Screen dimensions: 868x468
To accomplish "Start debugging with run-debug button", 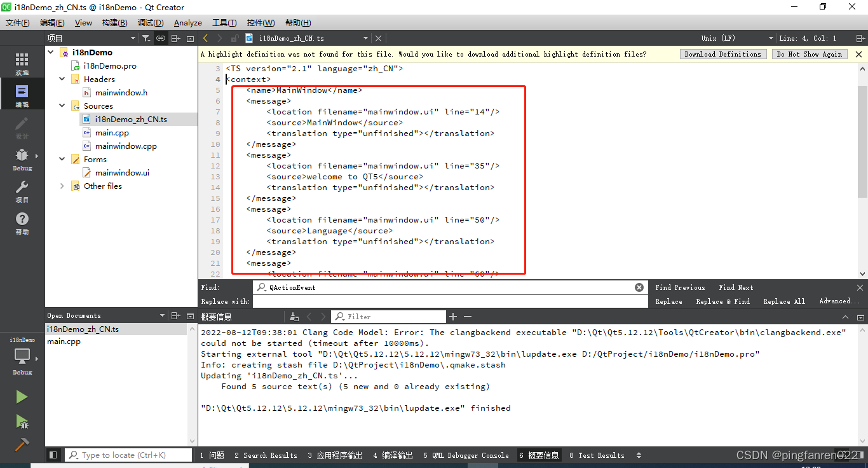I will coord(22,421).
